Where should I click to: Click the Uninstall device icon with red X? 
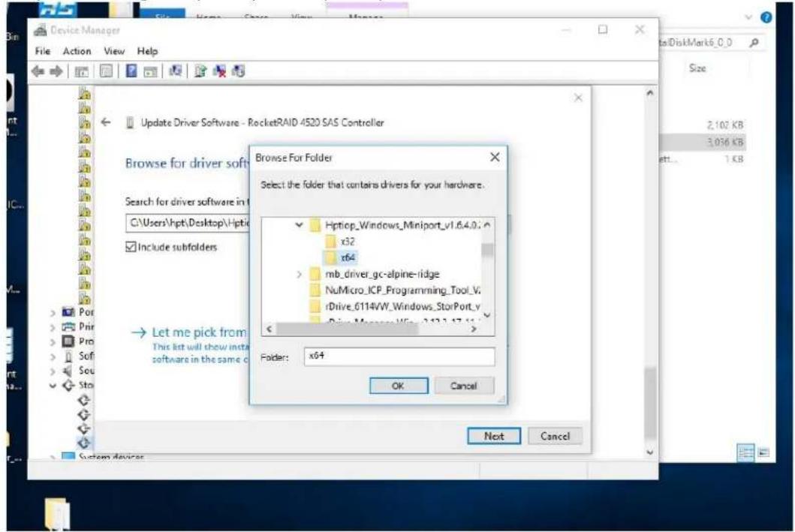[x=219, y=71]
